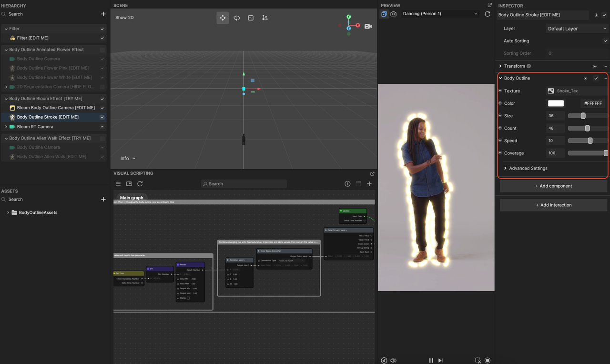Screen dimensions: 610x364
Task: Switch to the Main graph tab
Action: (x=131, y=197)
